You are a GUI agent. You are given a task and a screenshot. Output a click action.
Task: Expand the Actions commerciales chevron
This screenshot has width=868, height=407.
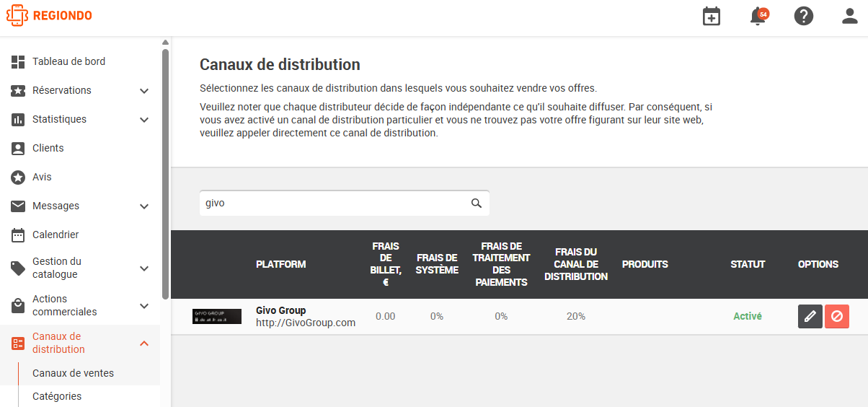tap(144, 306)
